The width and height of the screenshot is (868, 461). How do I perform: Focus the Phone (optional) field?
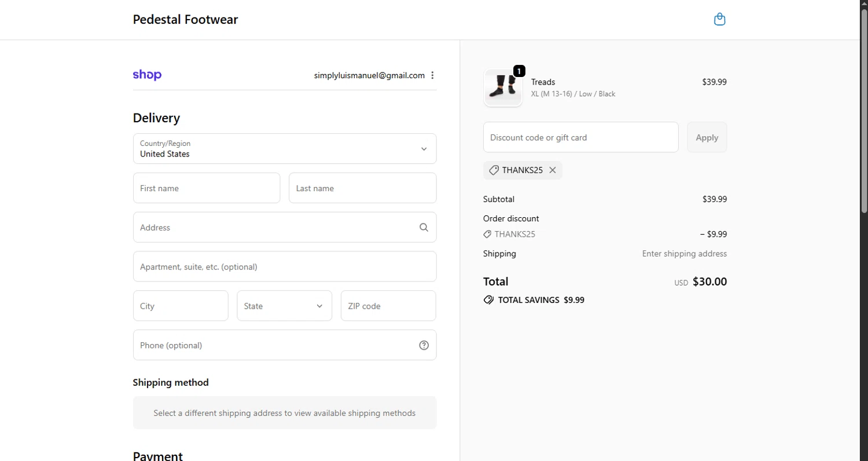[x=285, y=345]
